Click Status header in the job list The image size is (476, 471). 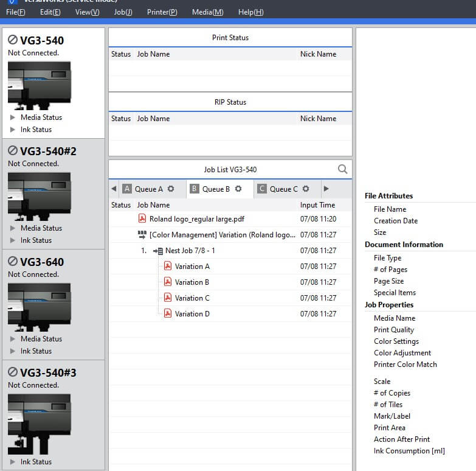[x=121, y=205]
